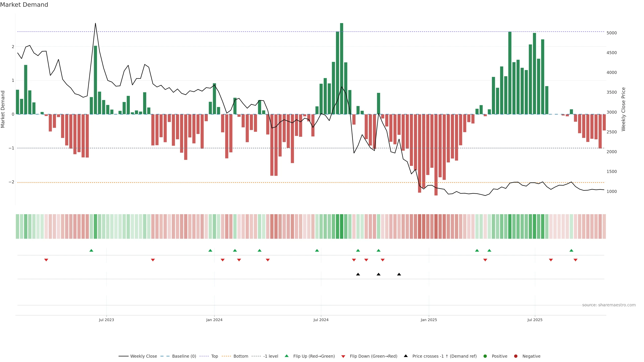Click the Market Demand chart title
This screenshot has height=362, width=644.
tap(24, 5)
